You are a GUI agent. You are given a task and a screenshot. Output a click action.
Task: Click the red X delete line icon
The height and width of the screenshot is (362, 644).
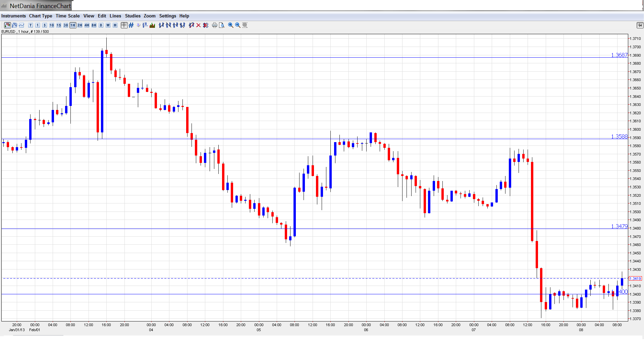(199, 25)
